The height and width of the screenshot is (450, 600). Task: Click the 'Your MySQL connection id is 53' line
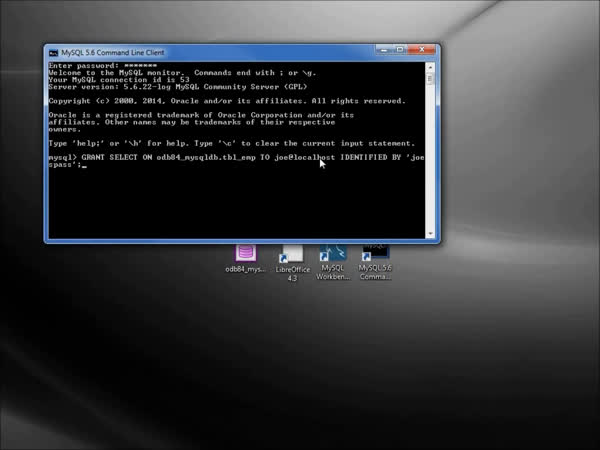click(119, 80)
